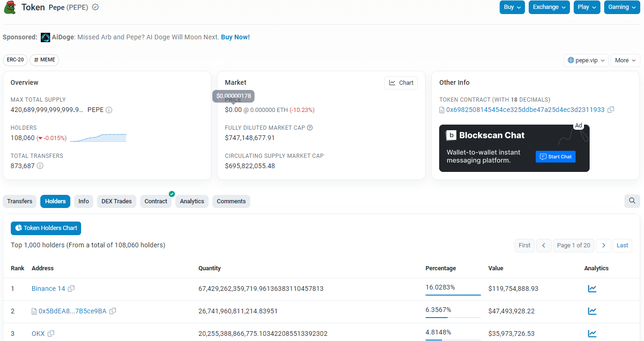Click help icon beside Fully Diluted Market Cap

pyautogui.click(x=310, y=128)
